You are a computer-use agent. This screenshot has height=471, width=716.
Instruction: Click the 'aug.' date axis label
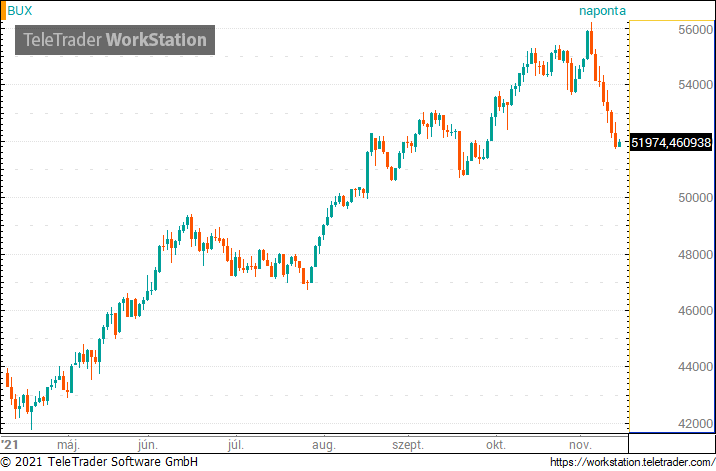(324, 445)
